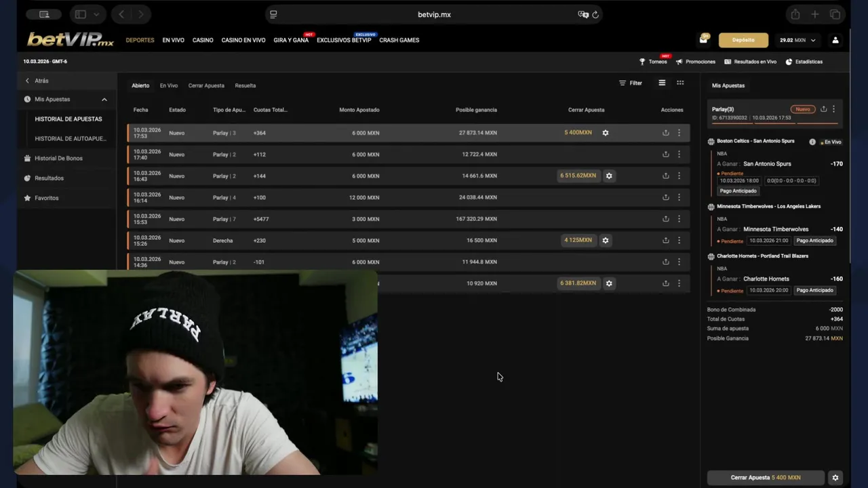Open CRASH GAMES menu item

pos(399,40)
